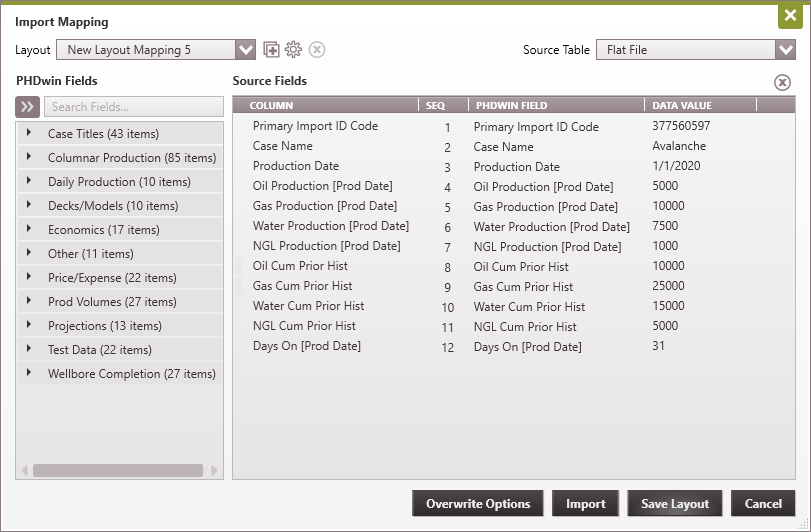Click the fields list scroll left arrow
The height and width of the screenshot is (532, 811).
pos(24,470)
